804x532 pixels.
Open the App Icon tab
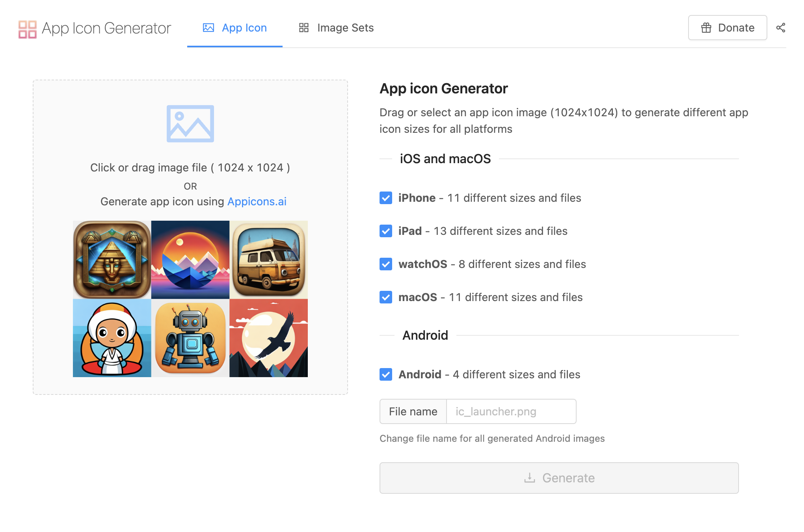235,28
